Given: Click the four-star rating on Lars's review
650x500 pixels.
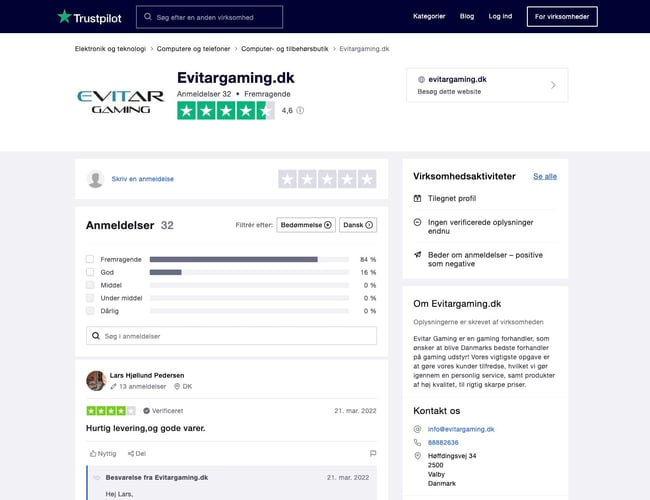Looking at the screenshot, I should (x=111, y=411).
